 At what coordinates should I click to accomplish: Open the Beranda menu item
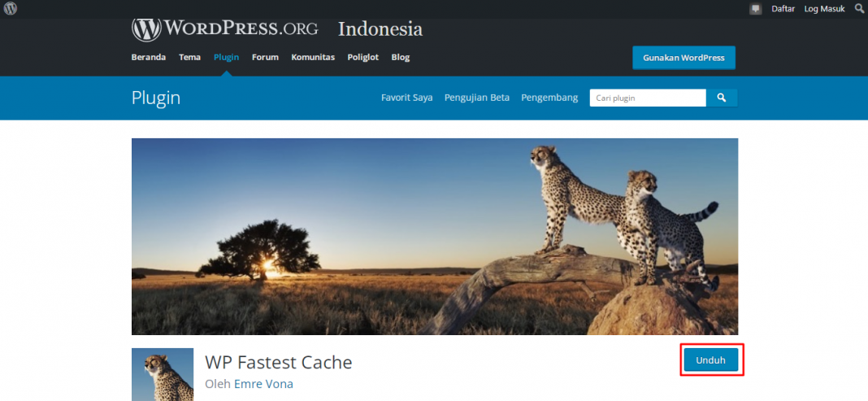coord(149,57)
